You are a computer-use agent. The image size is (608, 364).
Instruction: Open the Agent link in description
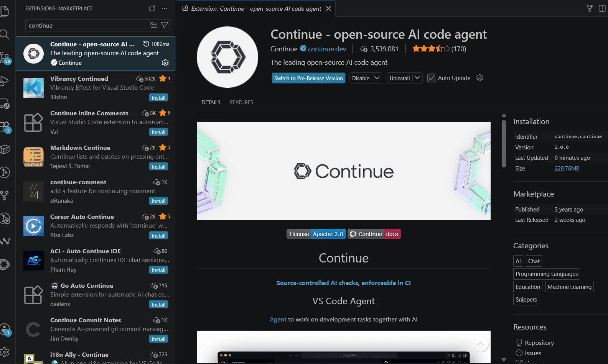(278, 319)
